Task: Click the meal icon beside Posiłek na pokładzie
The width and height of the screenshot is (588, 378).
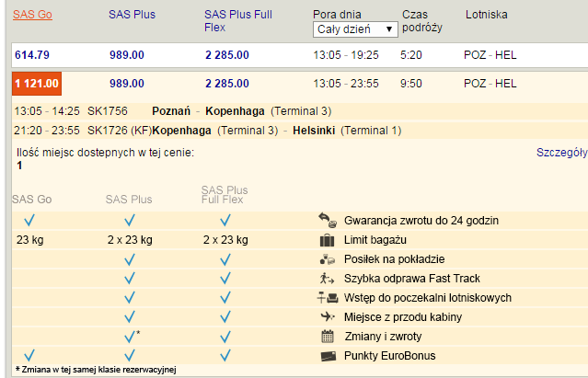Action: pyautogui.click(x=327, y=259)
